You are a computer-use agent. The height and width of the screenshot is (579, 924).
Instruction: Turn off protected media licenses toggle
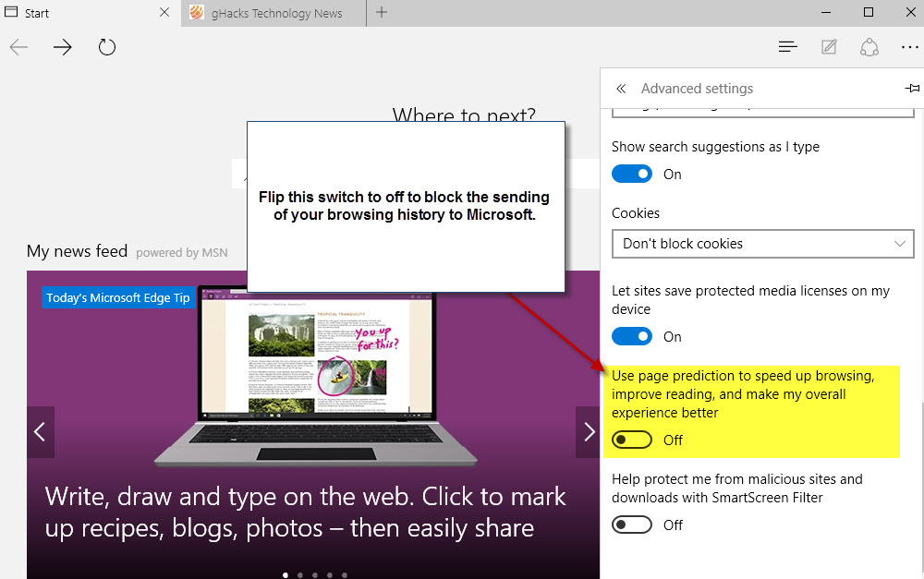pyautogui.click(x=632, y=336)
